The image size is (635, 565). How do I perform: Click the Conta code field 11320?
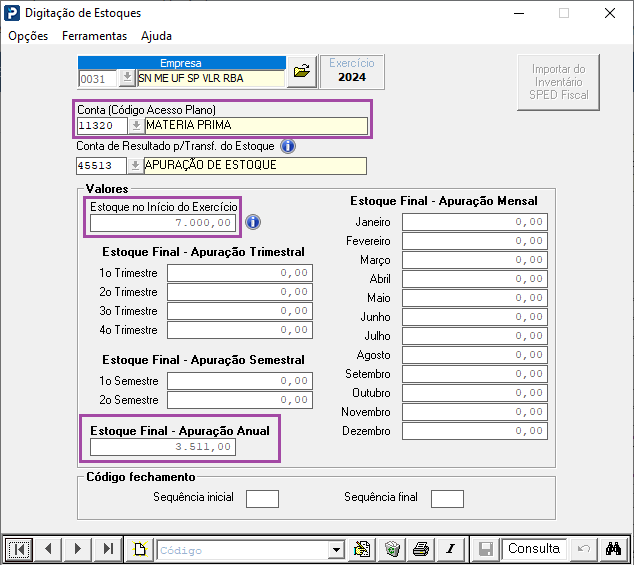point(102,126)
